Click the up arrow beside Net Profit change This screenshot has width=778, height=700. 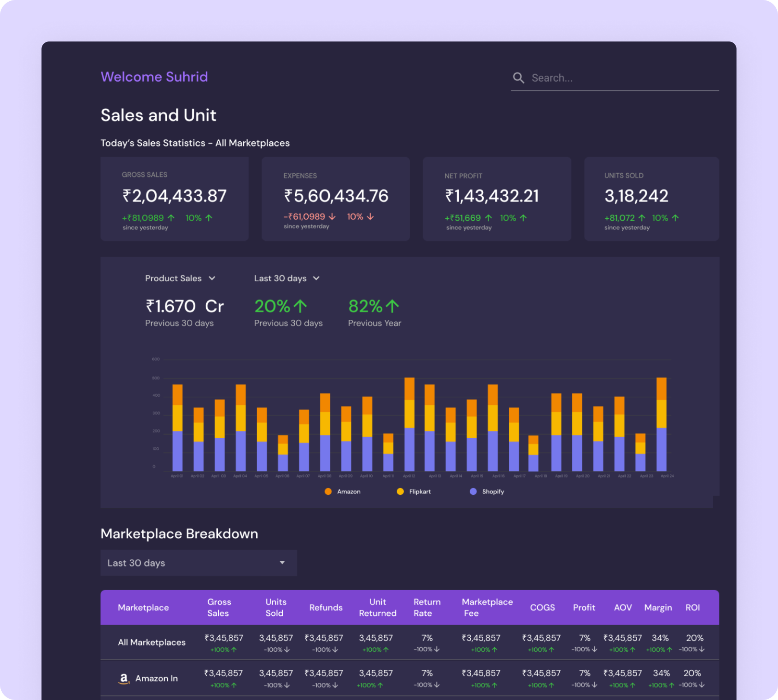click(x=488, y=218)
